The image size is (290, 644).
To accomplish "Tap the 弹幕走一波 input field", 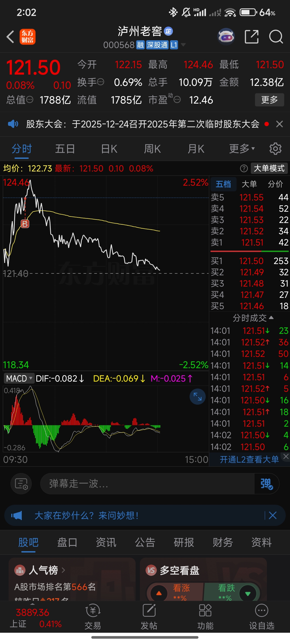I will tap(147, 484).
